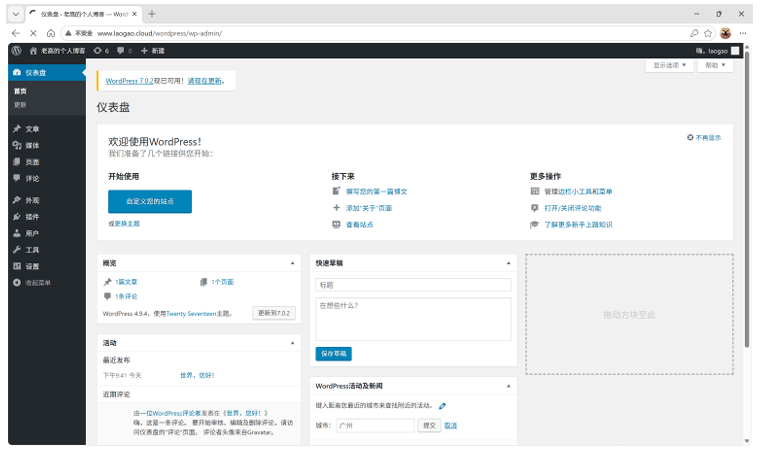Click the WordPress logo in admin bar
Viewport: 762px width, 452px height.
[x=17, y=51]
